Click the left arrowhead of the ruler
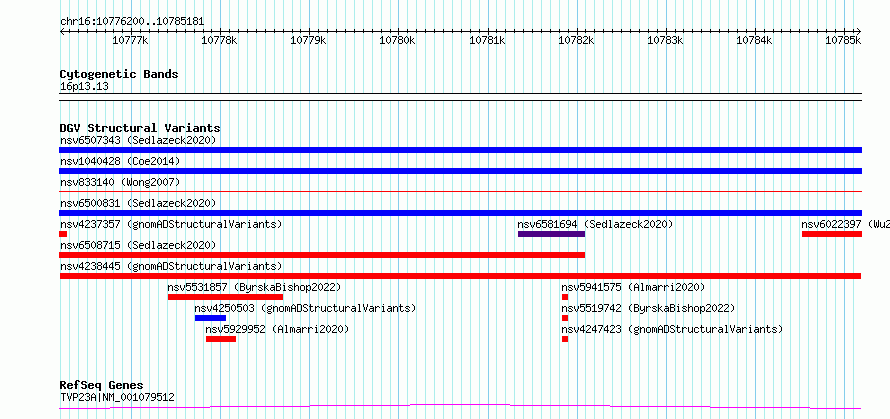The width and height of the screenshot is (890, 419). tap(62, 31)
